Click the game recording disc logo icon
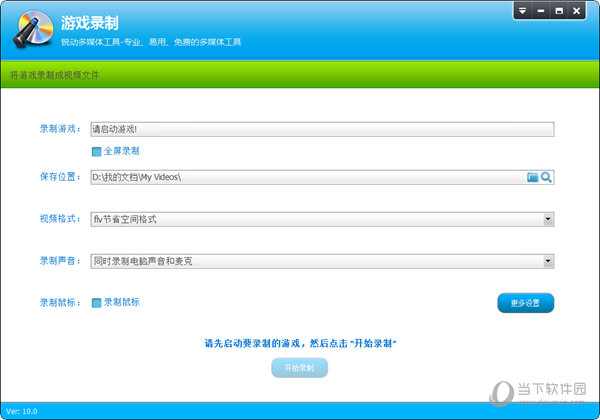This screenshot has width=600, height=420. pyautogui.click(x=33, y=29)
